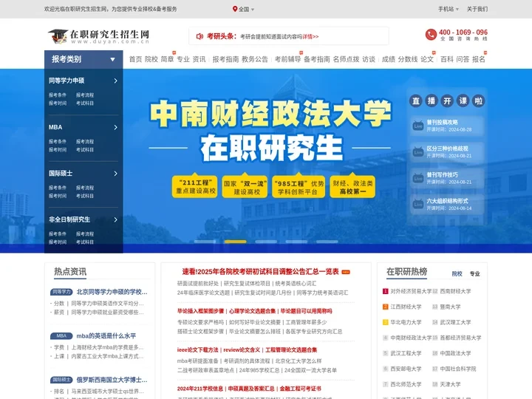The width and height of the screenshot is (532, 399).
Task: Click Live icon next to 区分三种价格歧视
Action: point(418,152)
